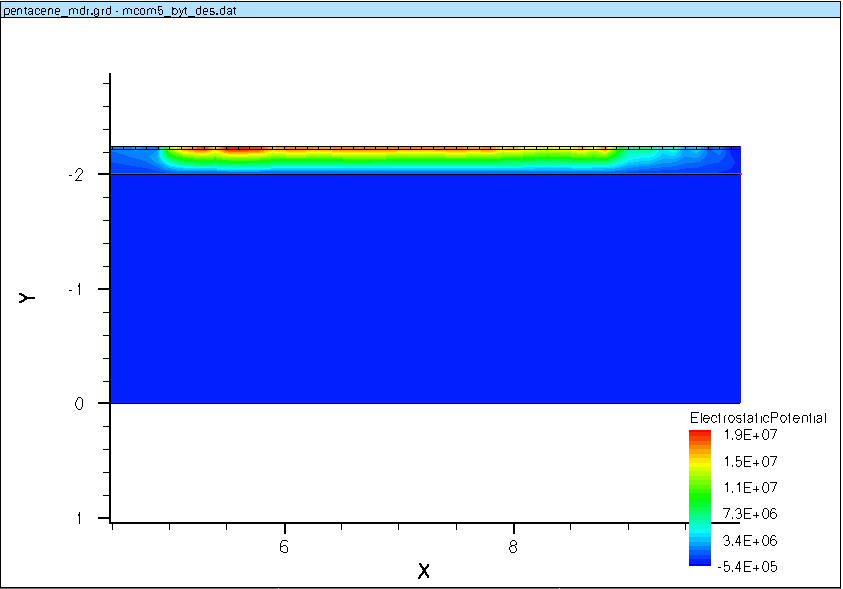843x589 pixels.
Task: Select the ElectrostaticPotential legend title
Action: 758,418
